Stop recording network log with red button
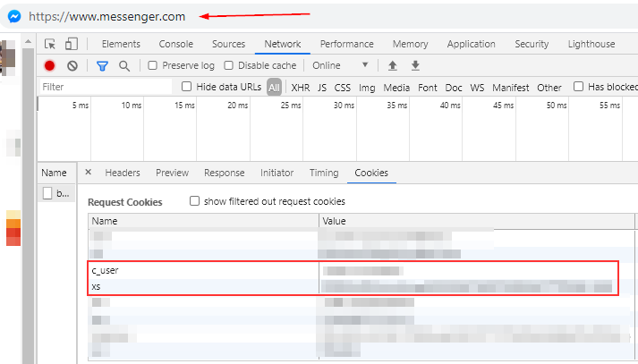This screenshot has width=638, height=364. (49, 65)
